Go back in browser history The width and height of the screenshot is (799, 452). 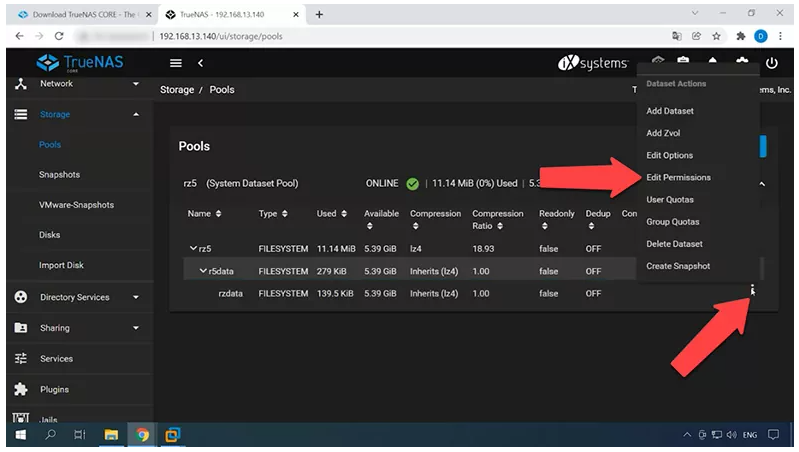coord(19,36)
